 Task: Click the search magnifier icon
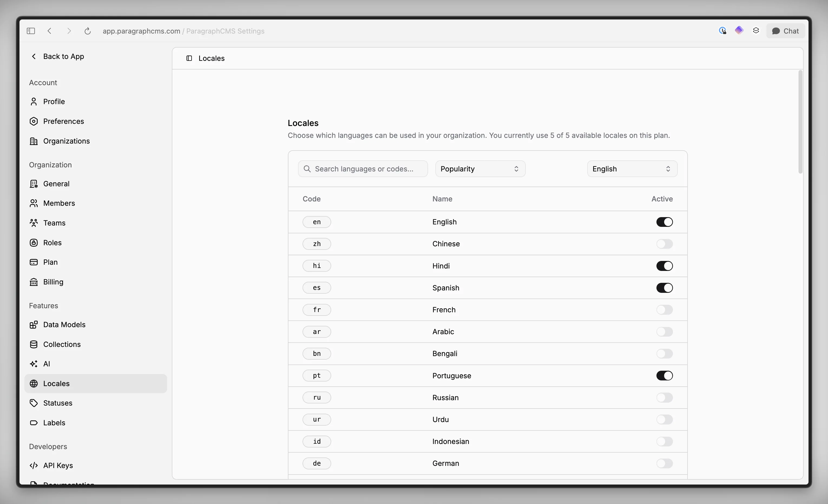tap(307, 168)
